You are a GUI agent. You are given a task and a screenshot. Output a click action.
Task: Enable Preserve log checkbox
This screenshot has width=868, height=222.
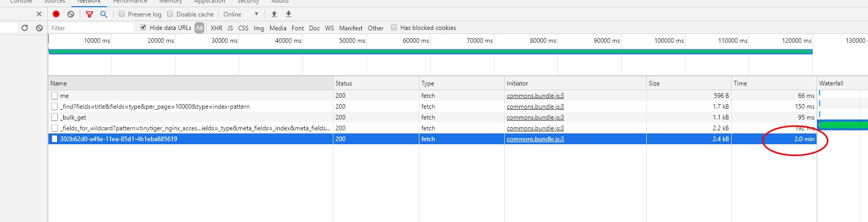pos(122,14)
